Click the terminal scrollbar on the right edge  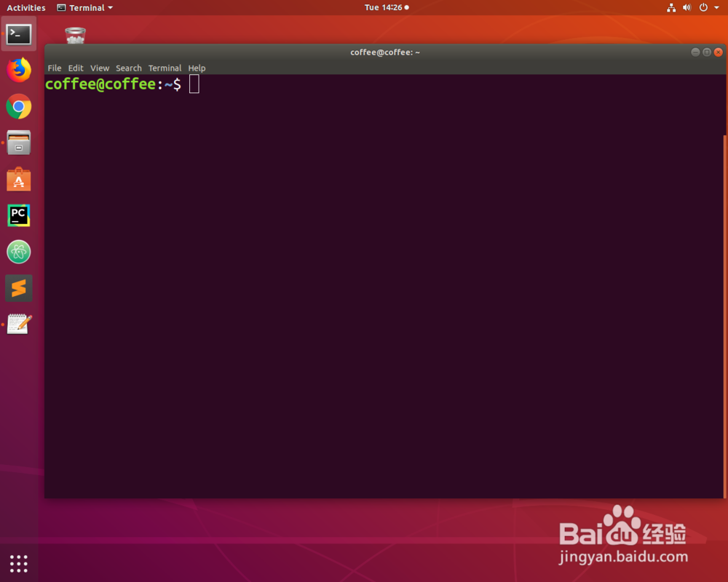[x=724, y=316]
